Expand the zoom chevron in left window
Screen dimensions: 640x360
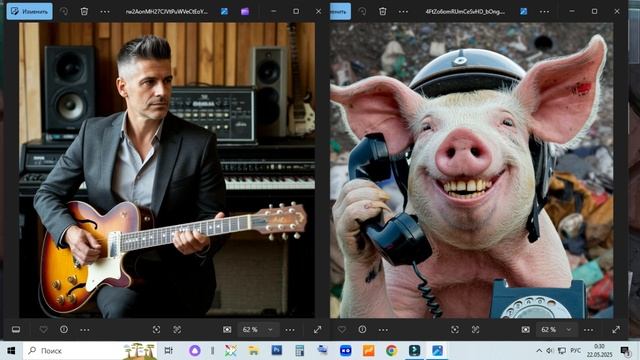click(270, 329)
